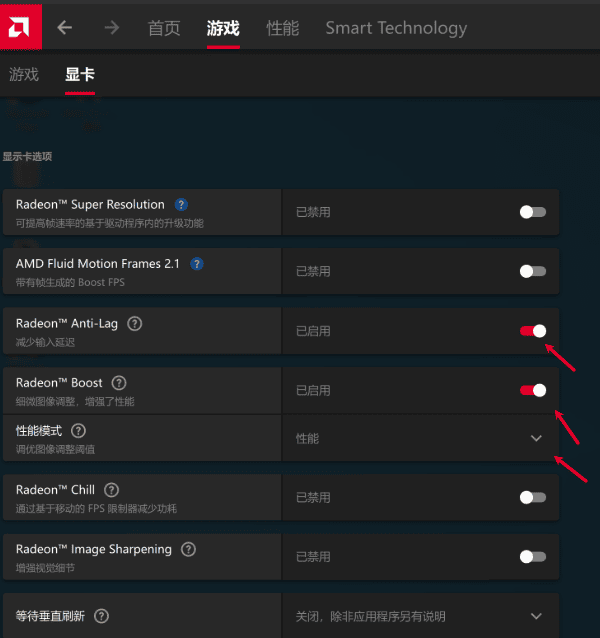
Task: Open the Smart Technology tab
Action: [396, 28]
